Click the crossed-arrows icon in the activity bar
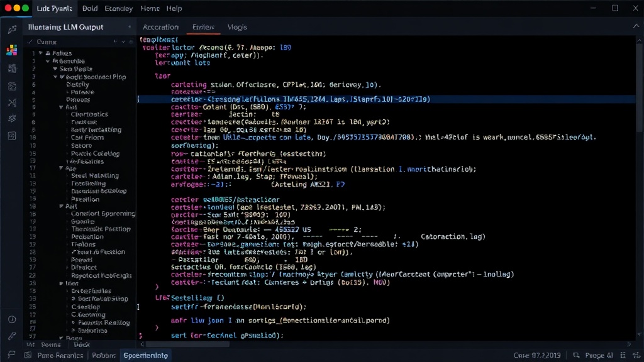 (12, 102)
